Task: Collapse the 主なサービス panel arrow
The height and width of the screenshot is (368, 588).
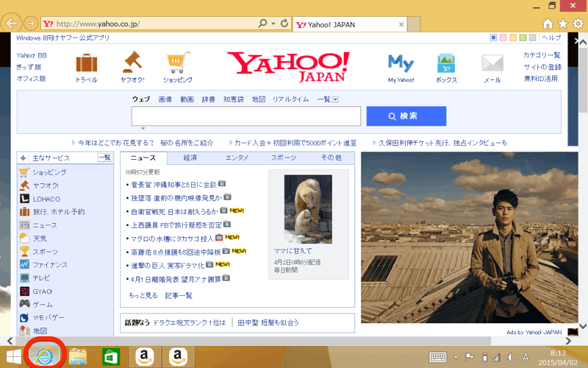Action: (24, 158)
